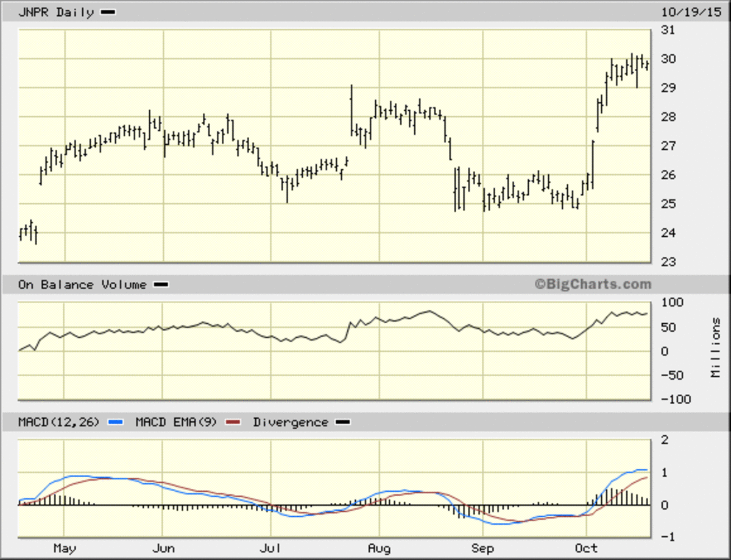This screenshot has height=560, width=731.
Task: Select the MACD panel header label
Action: [x=58, y=421]
